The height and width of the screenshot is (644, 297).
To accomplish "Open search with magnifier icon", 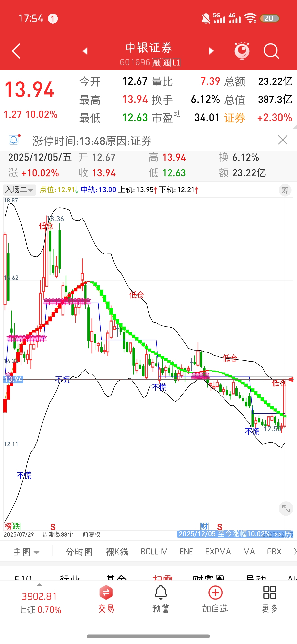I will [271, 51].
